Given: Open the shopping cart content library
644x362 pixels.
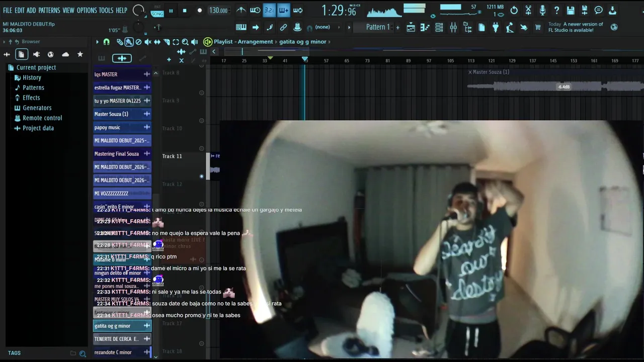Looking at the screenshot, I should pos(538,28).
